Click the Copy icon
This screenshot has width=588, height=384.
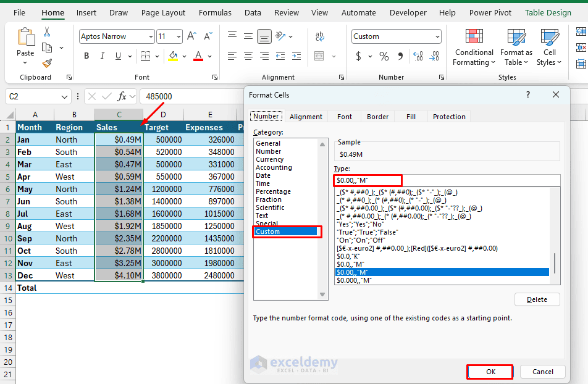click(x=47, y=48)
